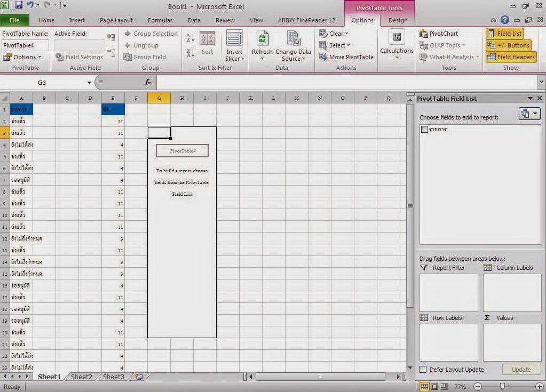
Task: Click the Update button in field list
Action: (x=521, y=370)
